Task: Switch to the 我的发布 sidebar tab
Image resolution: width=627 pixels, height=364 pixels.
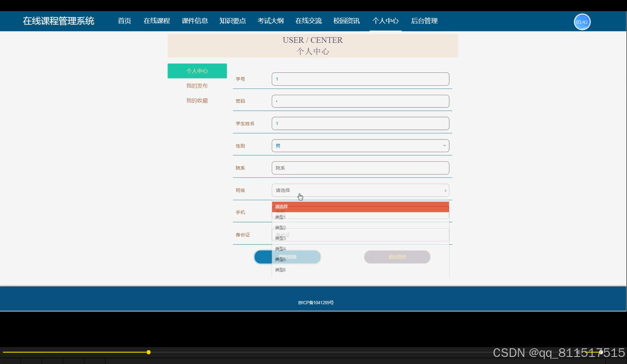Action: click(x=197, y=86)
